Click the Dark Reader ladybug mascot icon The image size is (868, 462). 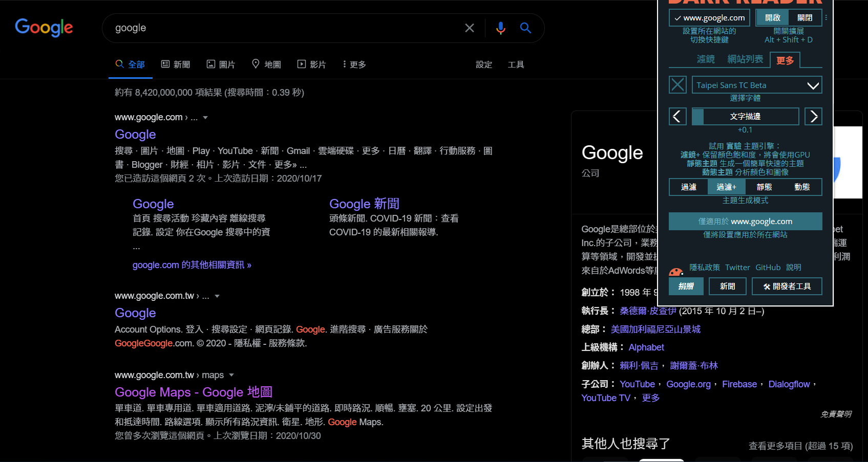coord(676,271)
